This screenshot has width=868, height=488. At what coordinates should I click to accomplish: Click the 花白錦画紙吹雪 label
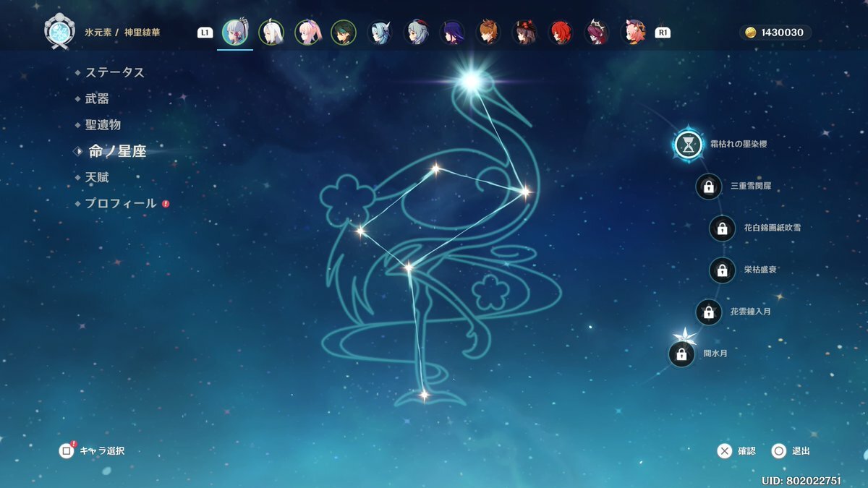[x=772, y=228]
